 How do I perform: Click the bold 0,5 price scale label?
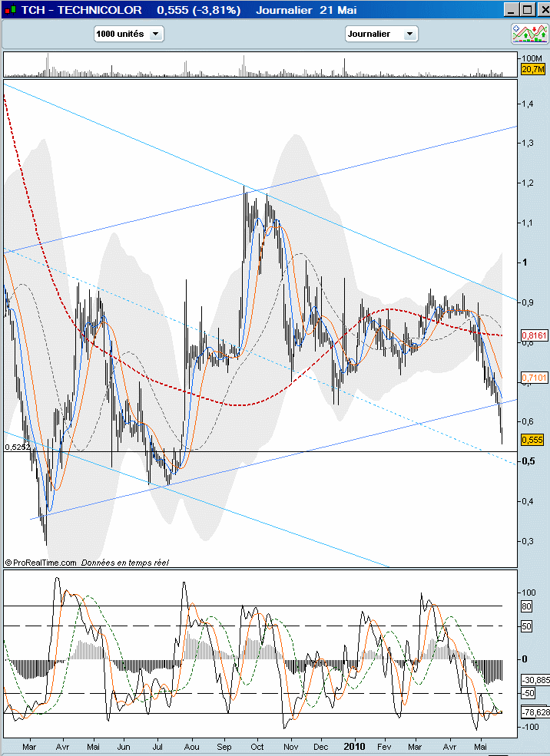(528, 461)
